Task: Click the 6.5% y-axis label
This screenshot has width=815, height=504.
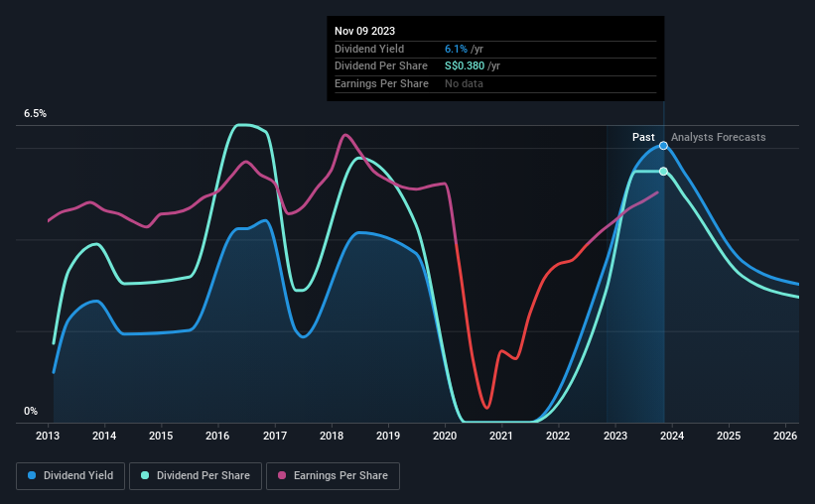Action: coord(35,113)
